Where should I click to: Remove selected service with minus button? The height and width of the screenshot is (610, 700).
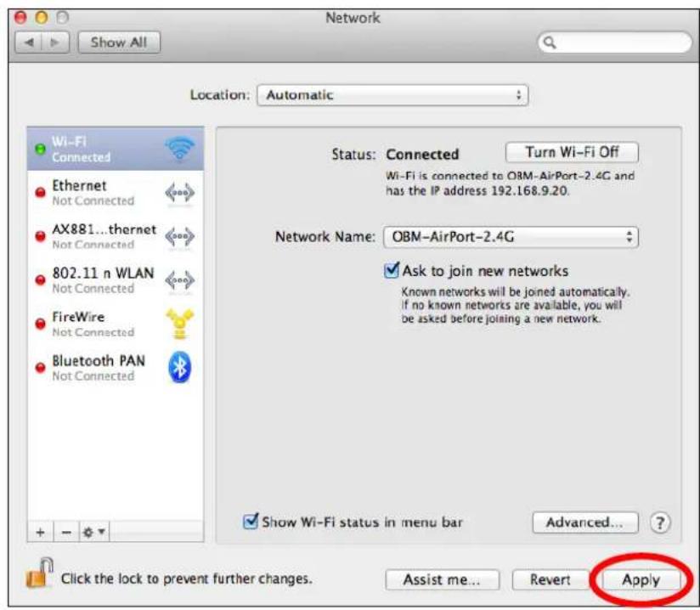(x=66, y=532)
